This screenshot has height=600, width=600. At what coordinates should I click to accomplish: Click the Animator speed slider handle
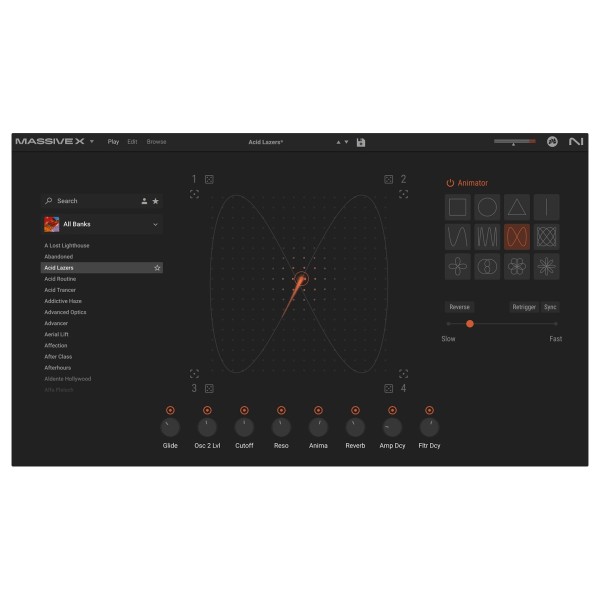click(x=470, y=324)
